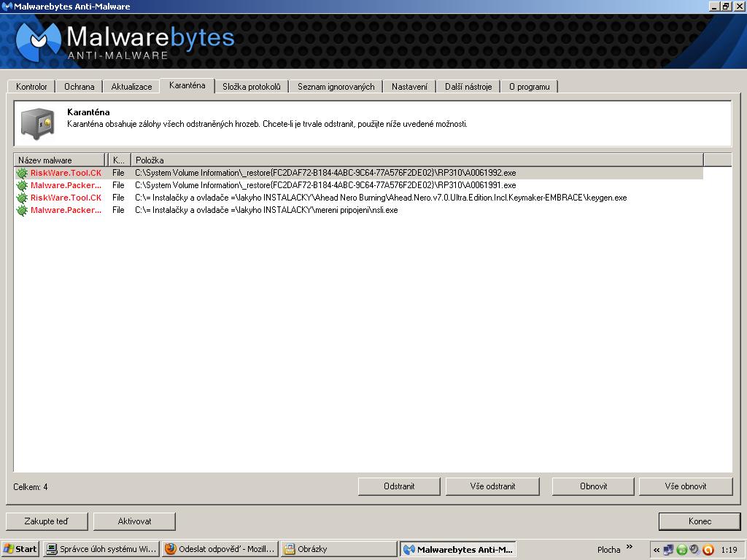Switch to the Kontrolor tab

[31, 87]
